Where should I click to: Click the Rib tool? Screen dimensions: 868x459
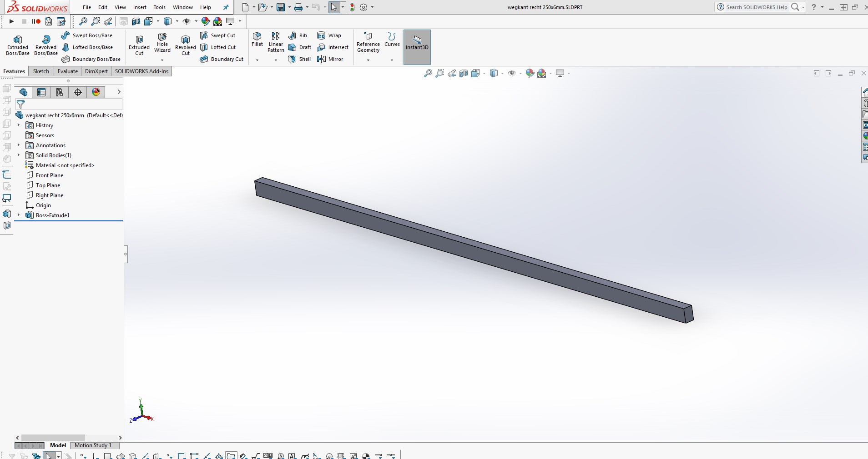(298, 35)
